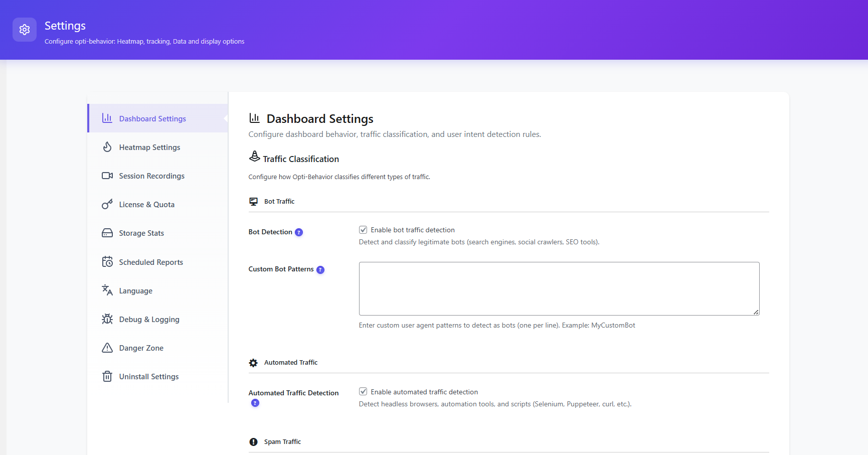
Task: Click the Heatmap Settings flame icon
Action: pyautogui.click(x=107, y=147)
